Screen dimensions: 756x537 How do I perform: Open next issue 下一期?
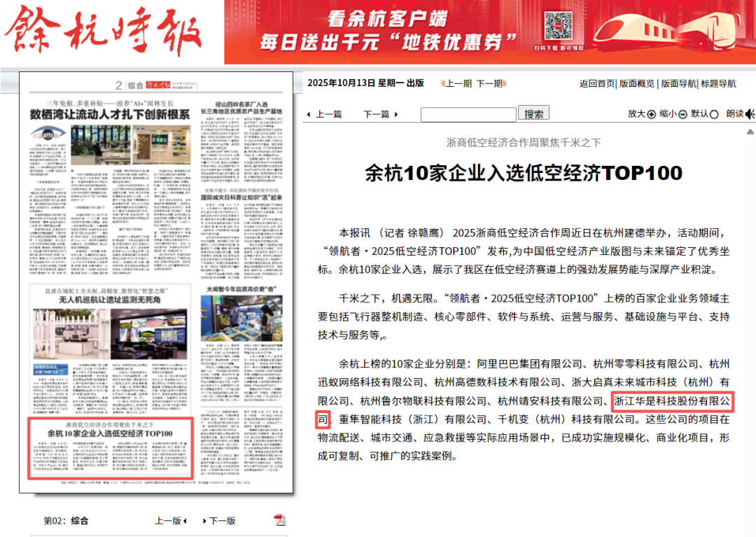click(489, 83)
